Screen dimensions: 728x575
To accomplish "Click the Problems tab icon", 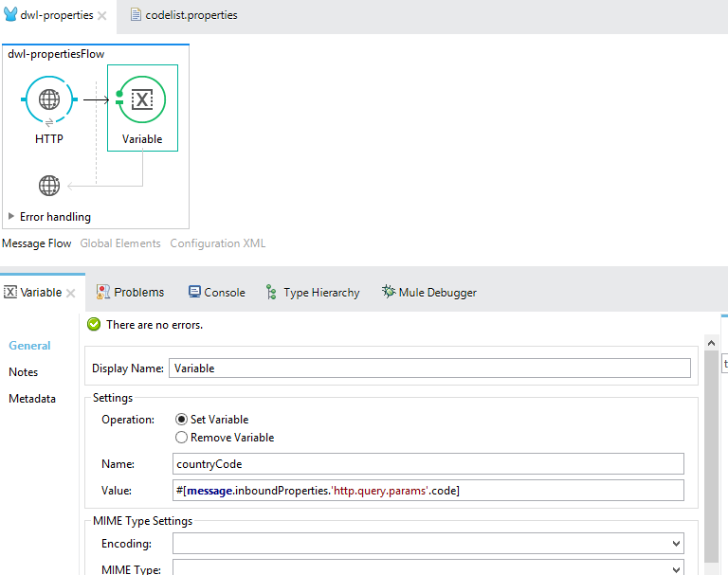I will pos(102,292).
